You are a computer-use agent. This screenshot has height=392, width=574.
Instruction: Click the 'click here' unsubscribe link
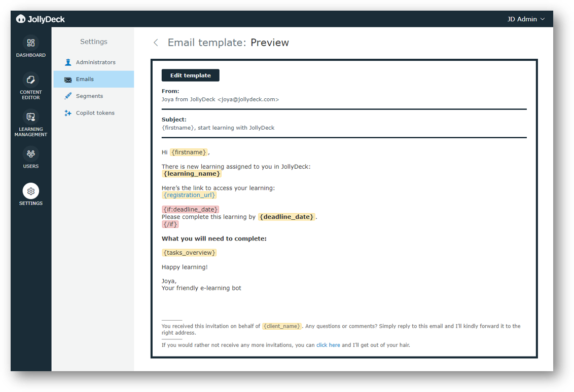pyautogui.click(x=328, y=344)
